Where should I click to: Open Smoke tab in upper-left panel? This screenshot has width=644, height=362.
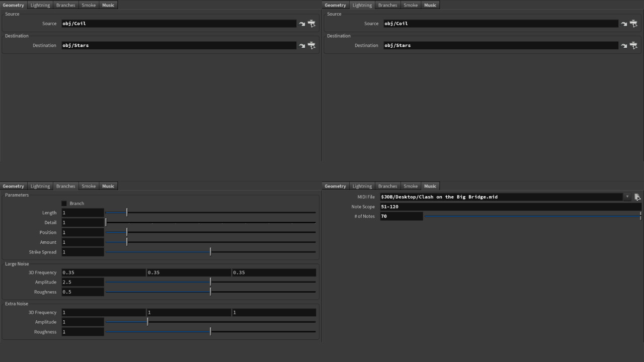click(x=89, y=5)
